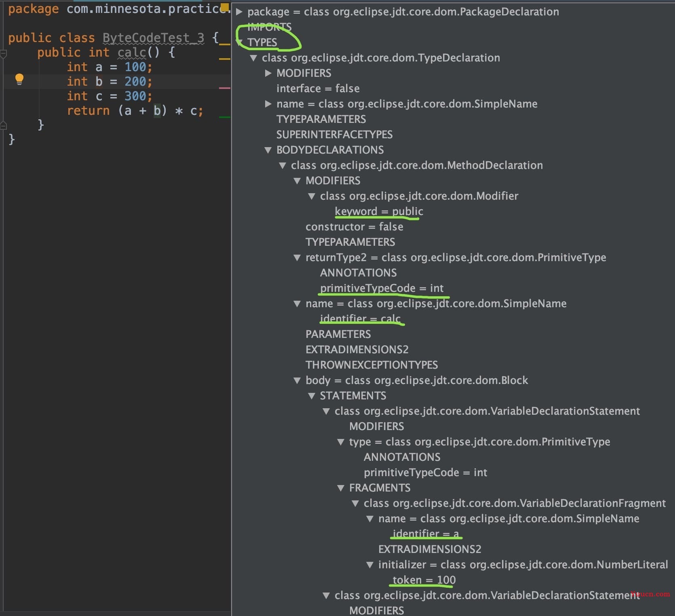Collapse the body Block node

coord(297,380)
